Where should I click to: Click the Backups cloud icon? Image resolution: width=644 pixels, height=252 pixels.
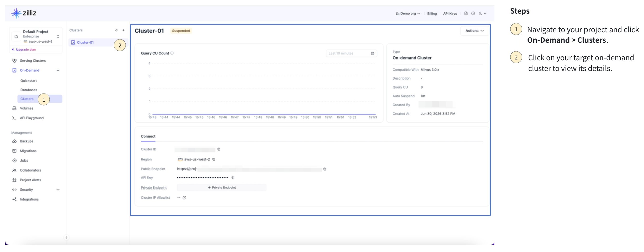[x=14, y=141]
